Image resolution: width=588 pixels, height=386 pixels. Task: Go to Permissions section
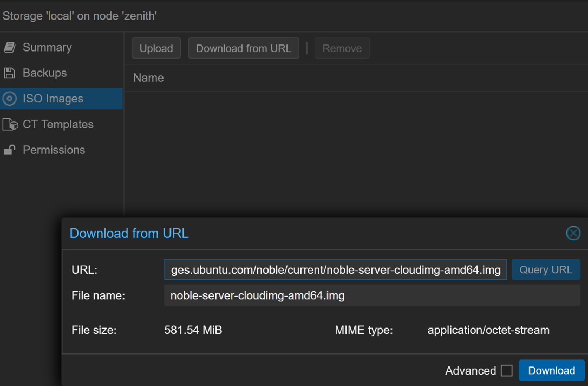(x=54, y=150)
